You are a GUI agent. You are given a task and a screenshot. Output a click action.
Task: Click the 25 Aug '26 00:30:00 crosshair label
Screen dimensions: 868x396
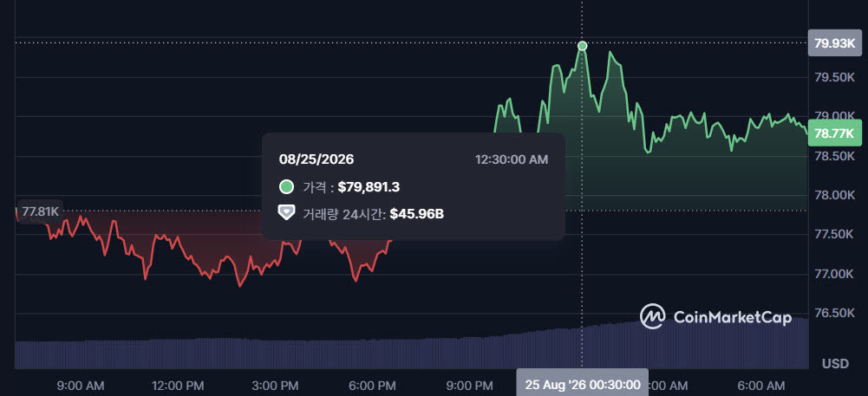pos(583,384)
